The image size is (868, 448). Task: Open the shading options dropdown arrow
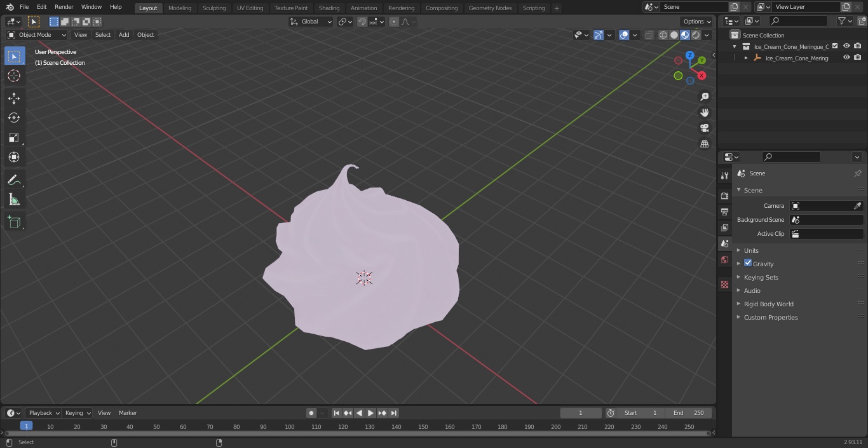[707, 35]
